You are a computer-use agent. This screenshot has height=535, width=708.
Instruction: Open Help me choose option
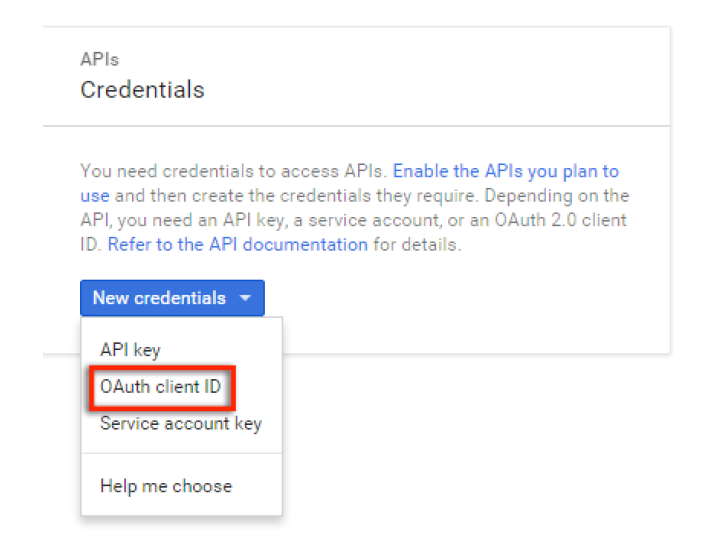(166, 486)
